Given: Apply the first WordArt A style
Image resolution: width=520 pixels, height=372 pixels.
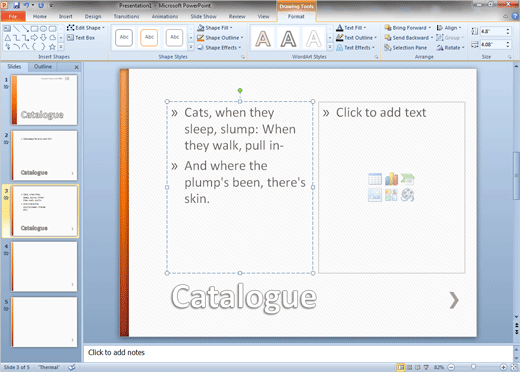Looking at the screenshot, I should point(263,38).
